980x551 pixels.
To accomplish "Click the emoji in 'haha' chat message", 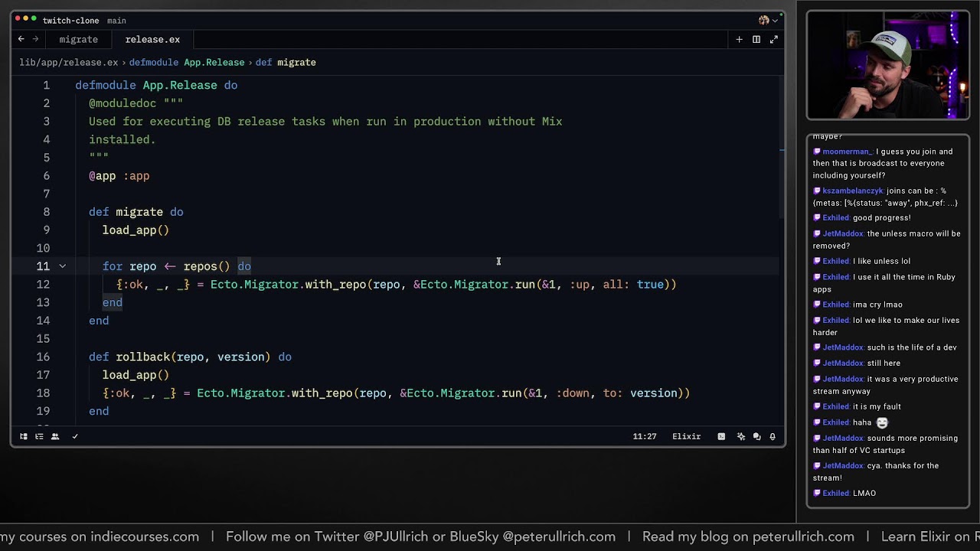I will coord(882,422).
